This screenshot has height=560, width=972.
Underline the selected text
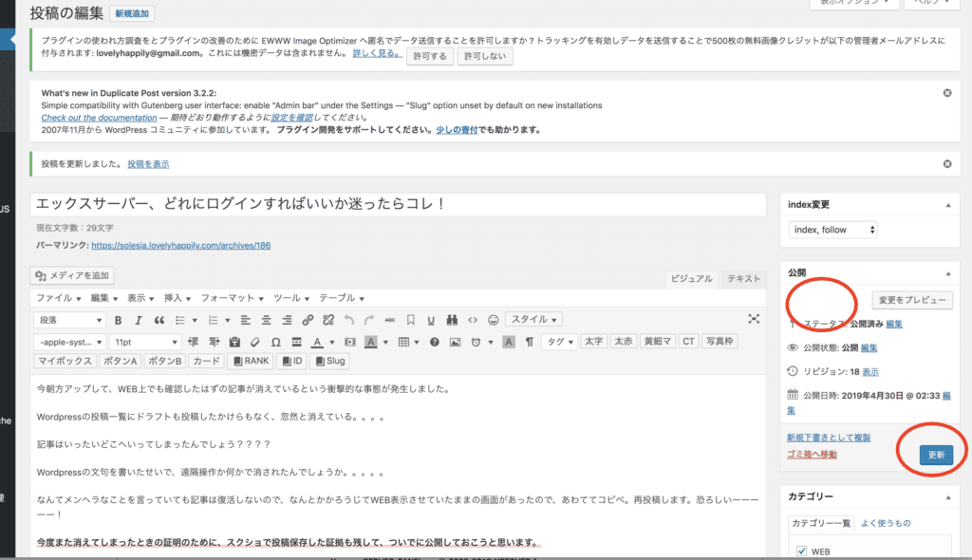point(431,320)
